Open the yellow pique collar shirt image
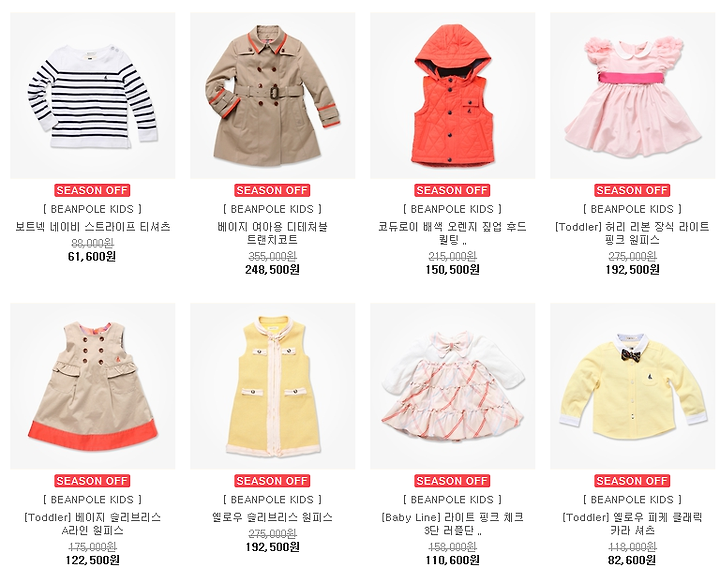 (x=633, y=386)
